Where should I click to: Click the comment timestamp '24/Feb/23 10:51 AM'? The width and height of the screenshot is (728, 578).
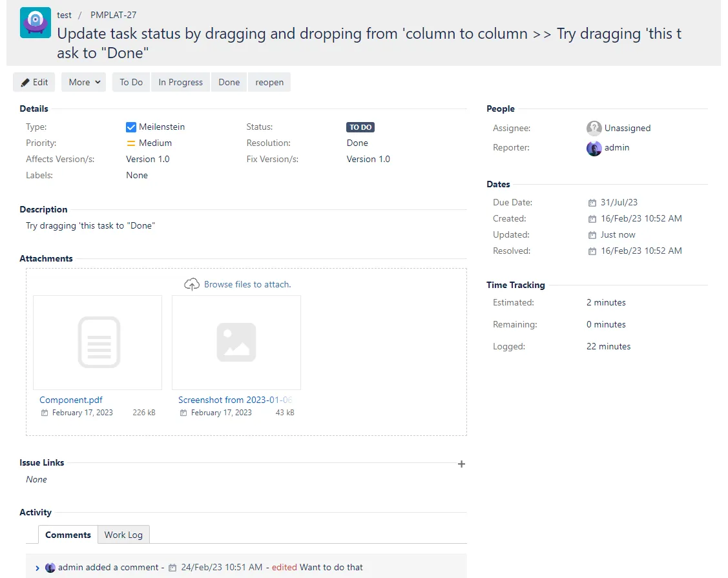(222, 567)
